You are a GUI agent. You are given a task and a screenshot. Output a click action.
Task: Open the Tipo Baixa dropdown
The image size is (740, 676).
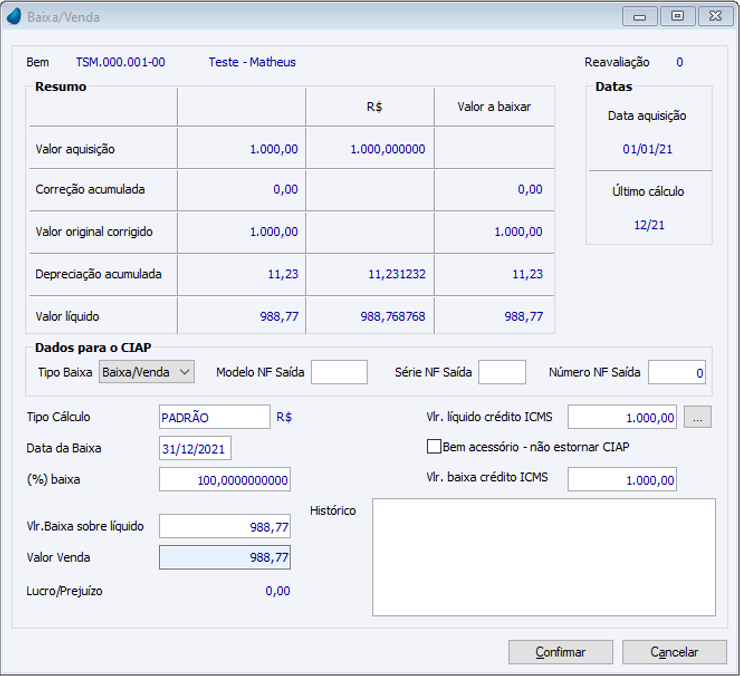147,372
